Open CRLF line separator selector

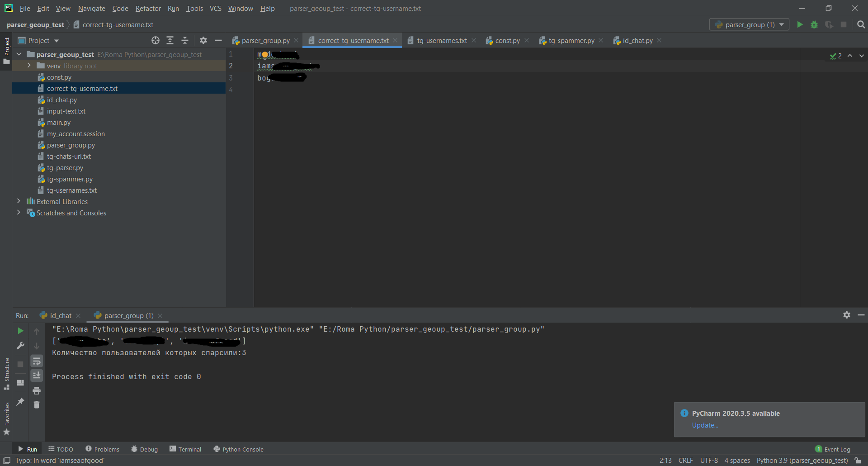[685, 461]
